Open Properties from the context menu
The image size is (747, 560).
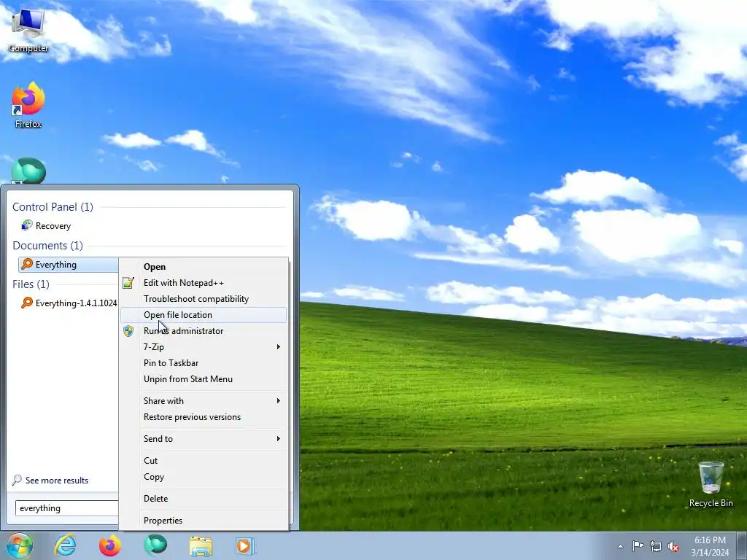[x=204, y=521]
